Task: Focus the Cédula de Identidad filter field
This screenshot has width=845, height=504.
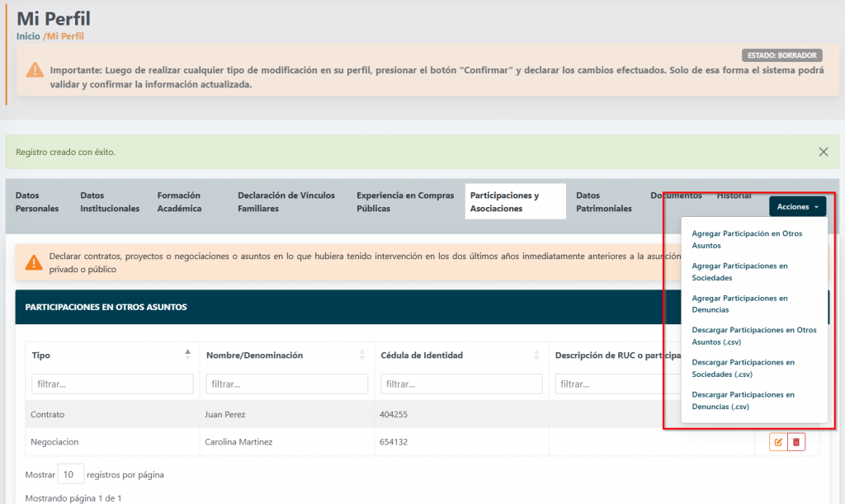Action: [461, 384]
